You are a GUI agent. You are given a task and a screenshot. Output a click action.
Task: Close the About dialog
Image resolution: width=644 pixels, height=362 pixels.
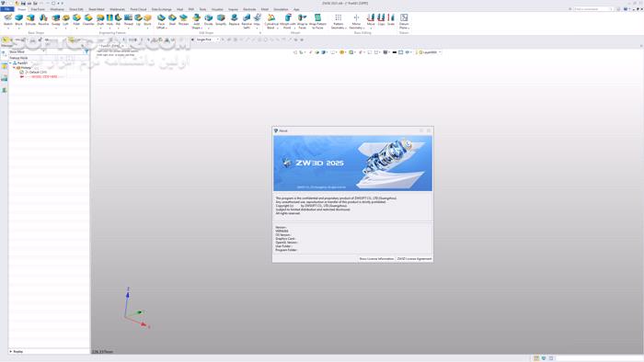429,130
